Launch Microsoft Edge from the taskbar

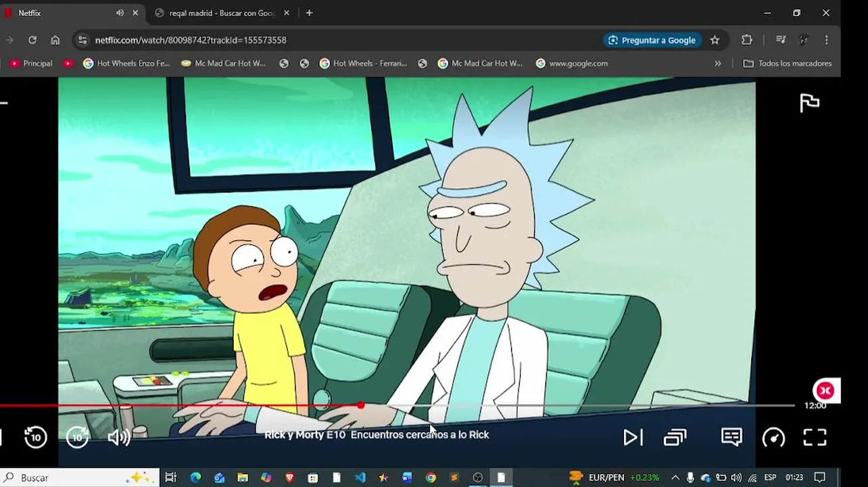tap(195, 478)
